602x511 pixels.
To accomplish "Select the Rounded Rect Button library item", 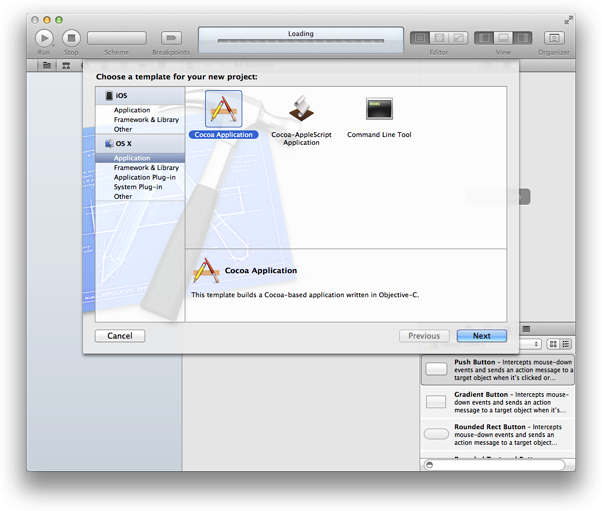I will pyautogui.click(x=498, y=434).
